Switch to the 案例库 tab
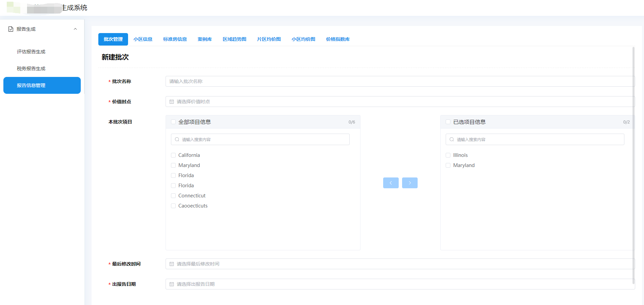Screen dimensions: 644x305 [x=205, y=39]
